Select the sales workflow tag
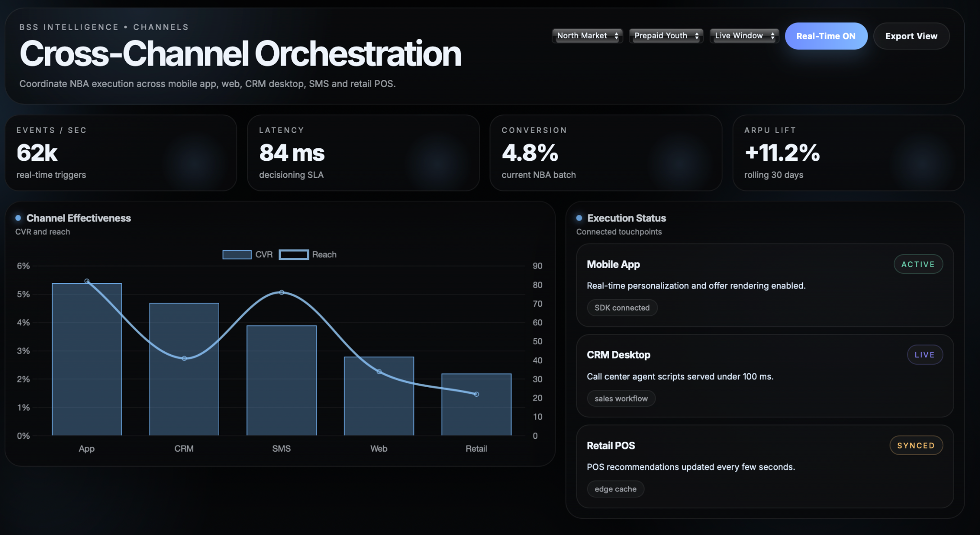The image size is (980, 535). pyautogui.click(x=621, y=399)
